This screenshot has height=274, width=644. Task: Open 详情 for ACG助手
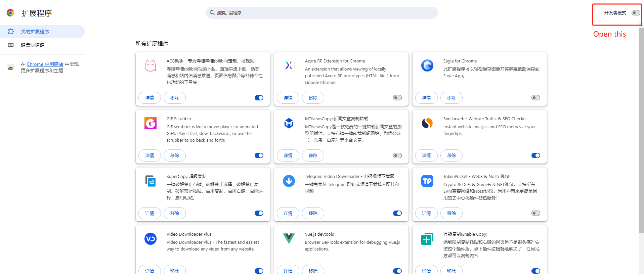click(x=149, y=98)
